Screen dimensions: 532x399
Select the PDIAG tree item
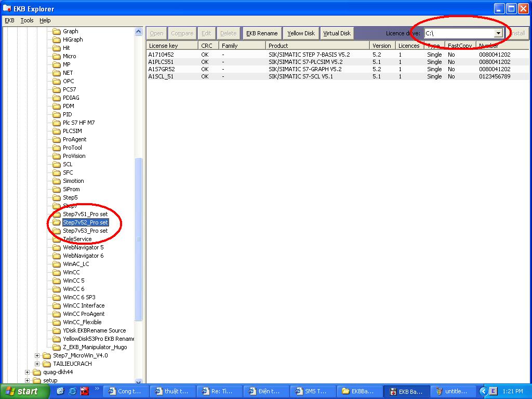pos(71,98)
